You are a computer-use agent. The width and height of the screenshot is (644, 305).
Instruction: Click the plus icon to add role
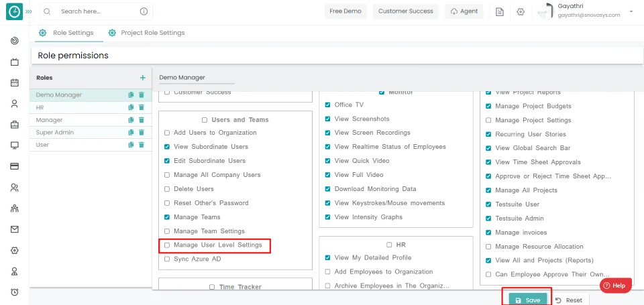142,78
